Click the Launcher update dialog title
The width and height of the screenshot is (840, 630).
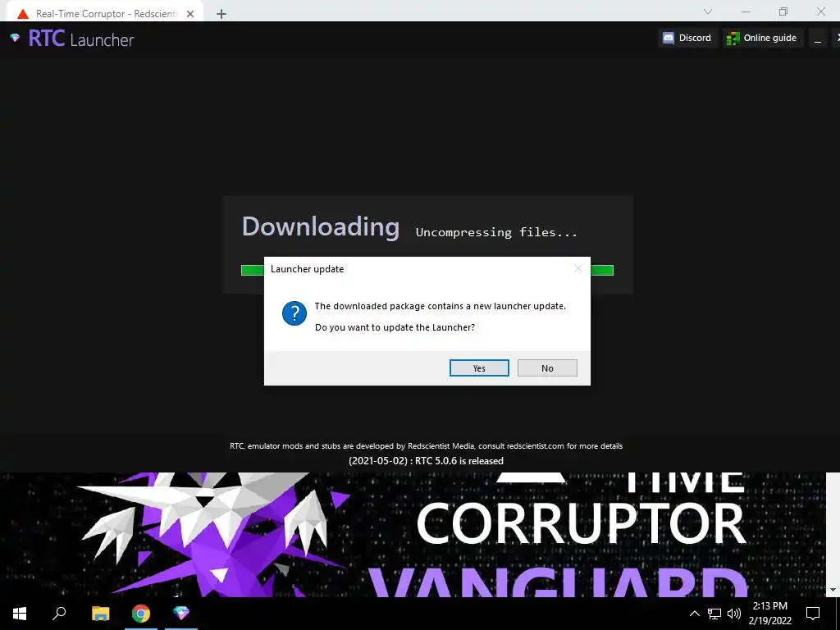click(x=307, y=269)
